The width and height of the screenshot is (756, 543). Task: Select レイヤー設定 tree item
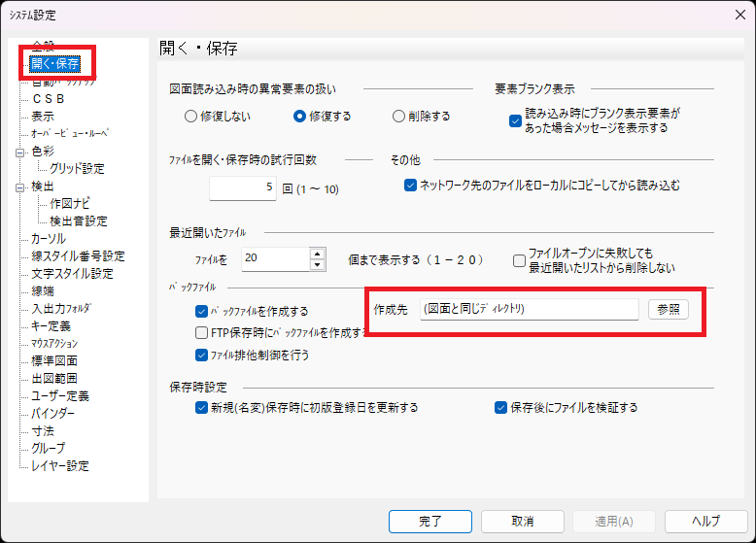coord(60,466)
